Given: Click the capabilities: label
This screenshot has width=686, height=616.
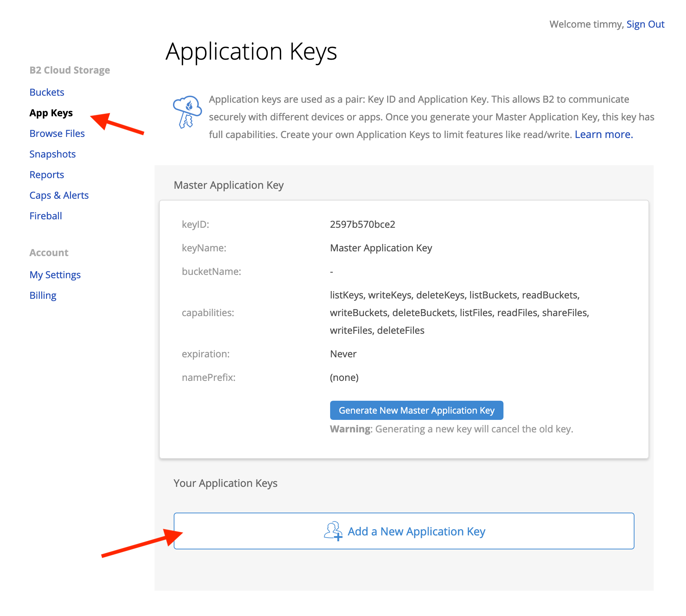Looking at the screenshot, I should click(208, 313).
